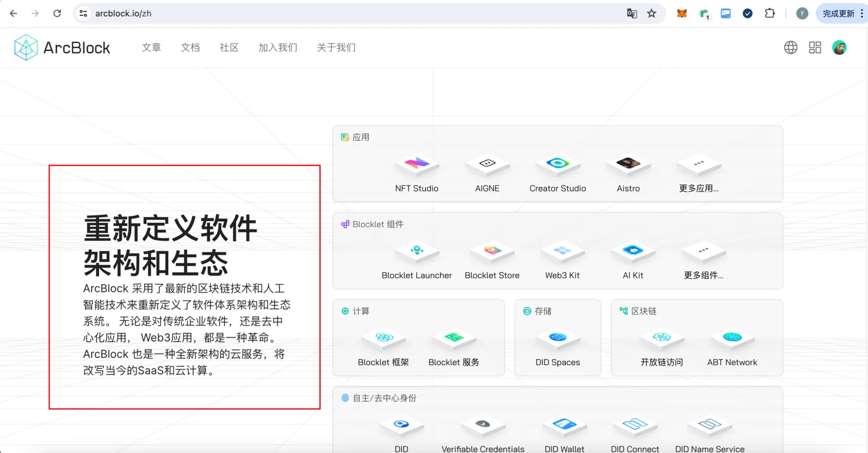
Task: Open the DID Wallet icon
Action: click(x=564, y=425)
